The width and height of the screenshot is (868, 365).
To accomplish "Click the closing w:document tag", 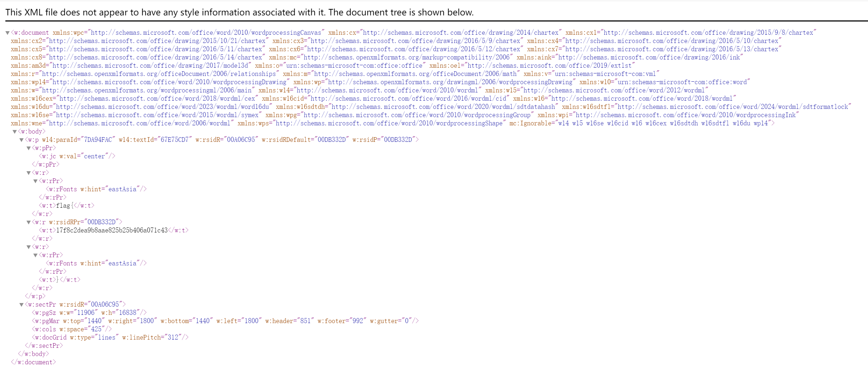I will pos(33,362).
